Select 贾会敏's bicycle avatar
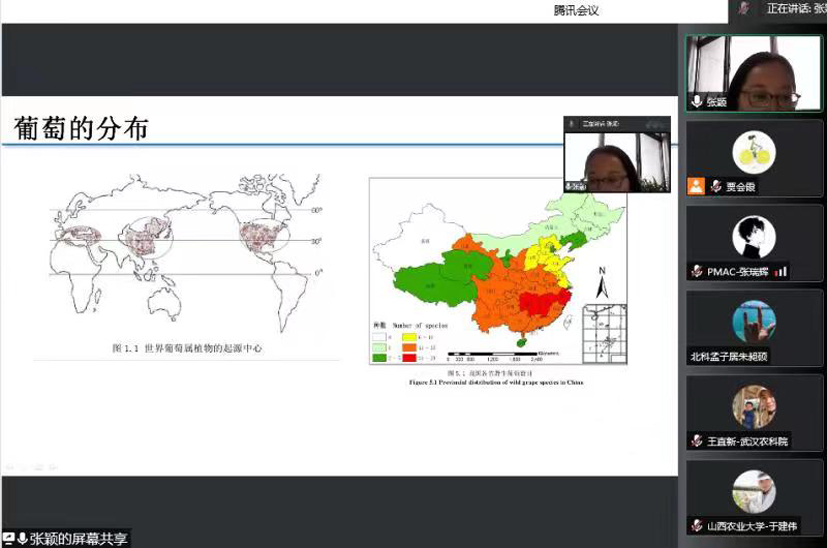Screen dimensions: 827x548 754,151
